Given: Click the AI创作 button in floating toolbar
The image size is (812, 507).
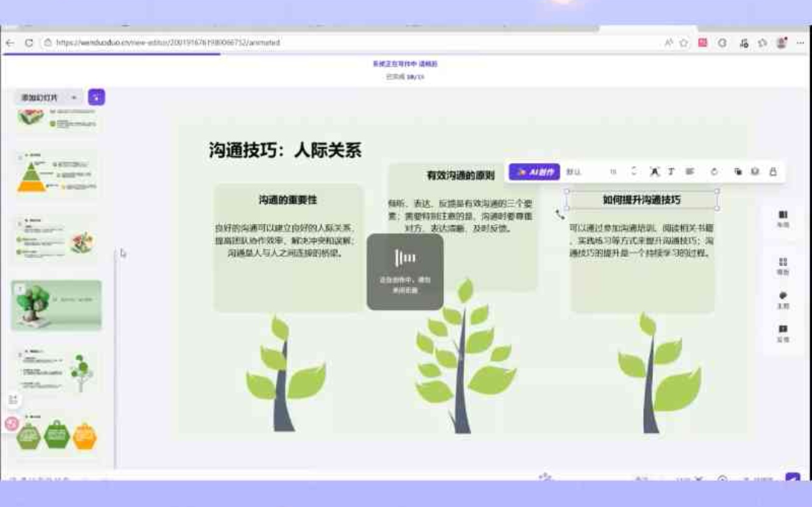Looking at the screenshot, I should click(x=535, y=172).
